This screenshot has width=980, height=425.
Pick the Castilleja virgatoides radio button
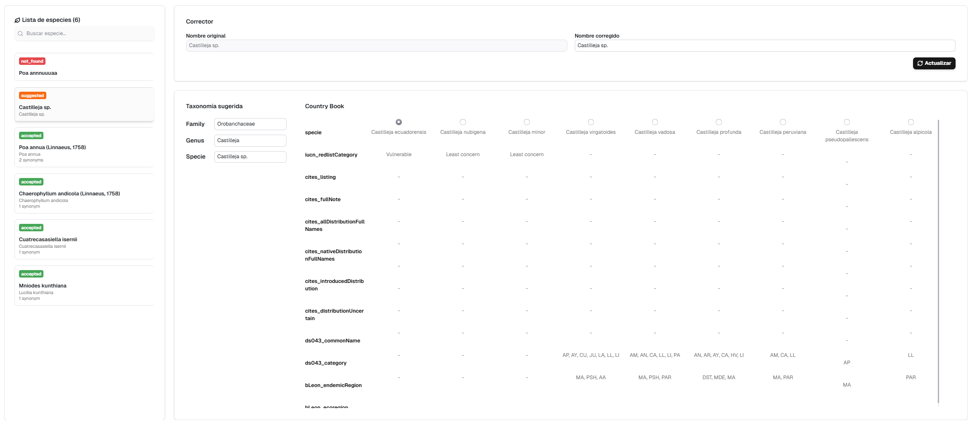(590, 122)
